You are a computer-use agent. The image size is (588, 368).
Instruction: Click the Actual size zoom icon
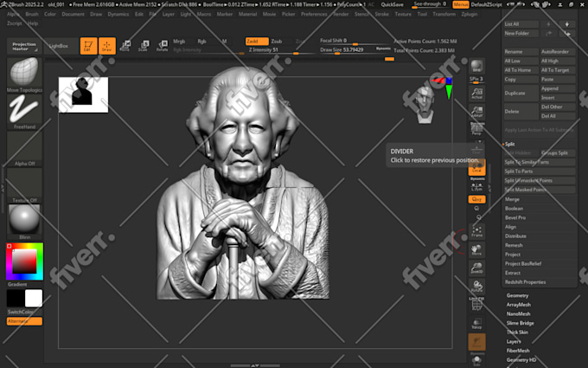tap(476, 94)
